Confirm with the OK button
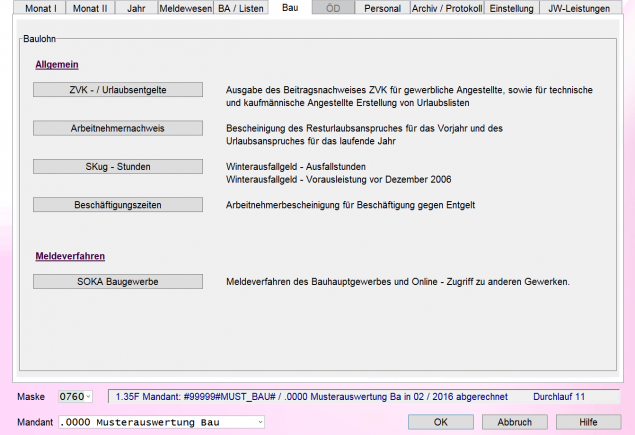Viewport: 635px width, 435px height. click(441, 422)
